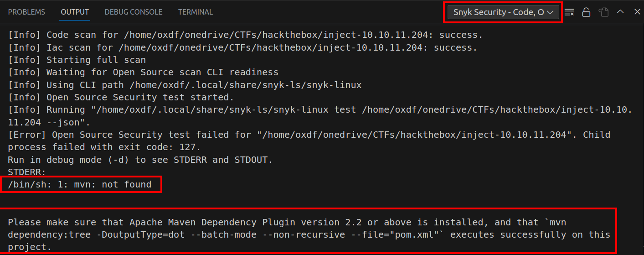Click the STDERR: label line
Viewport: 644px width, 255px height.
tap(26, 172)
